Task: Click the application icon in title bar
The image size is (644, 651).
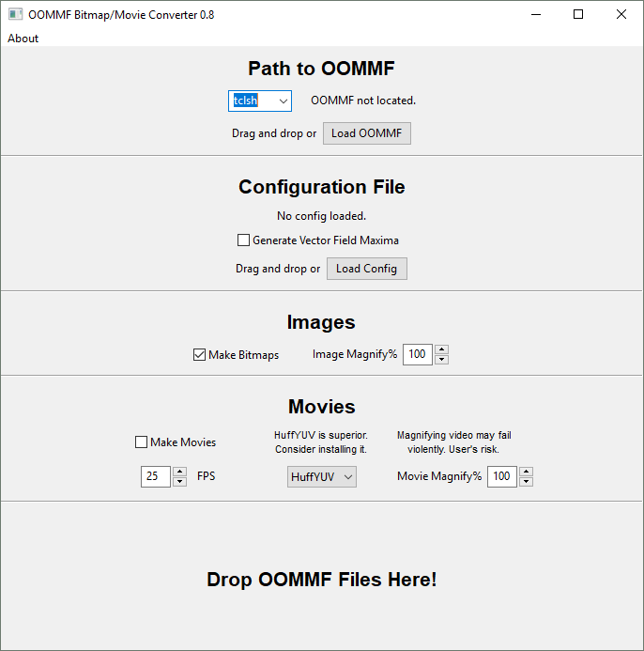Action: [15, 14]
